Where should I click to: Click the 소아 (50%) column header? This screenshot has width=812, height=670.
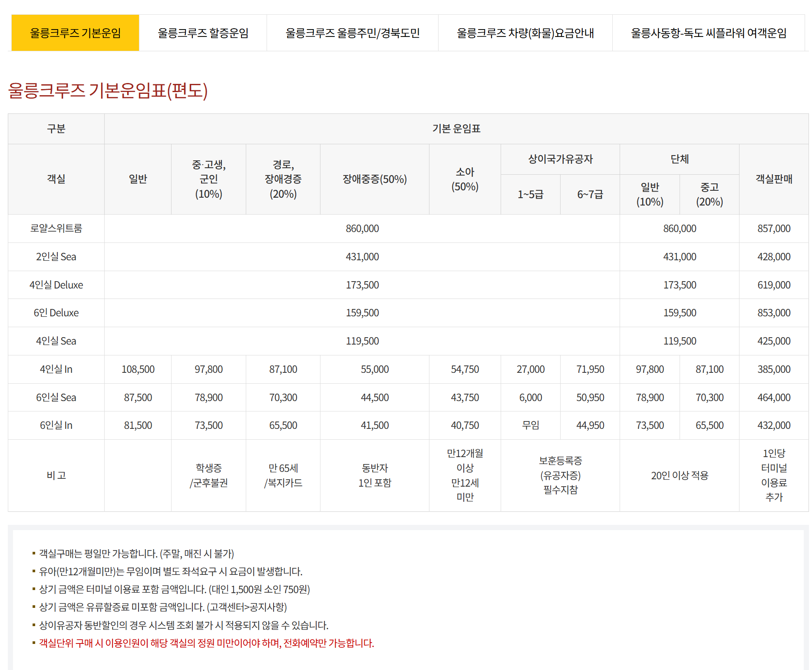tap(465, 179)
